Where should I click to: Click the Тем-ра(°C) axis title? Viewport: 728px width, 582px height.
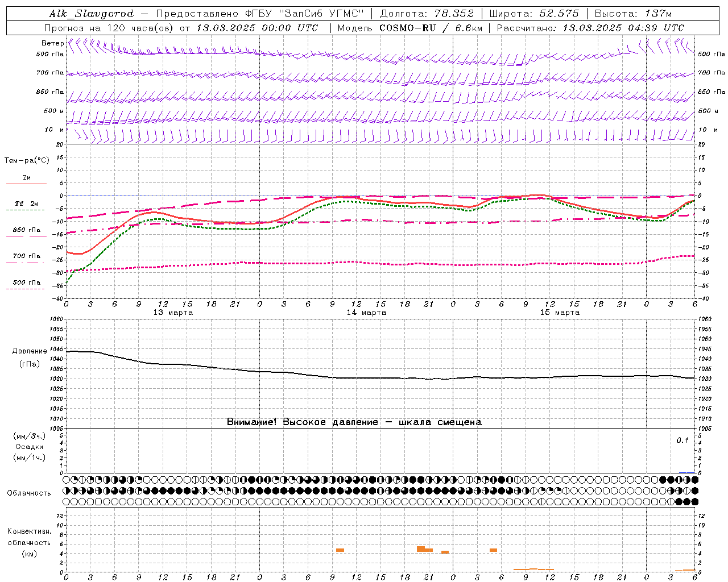pyautogui.click(x=27, y=161)
